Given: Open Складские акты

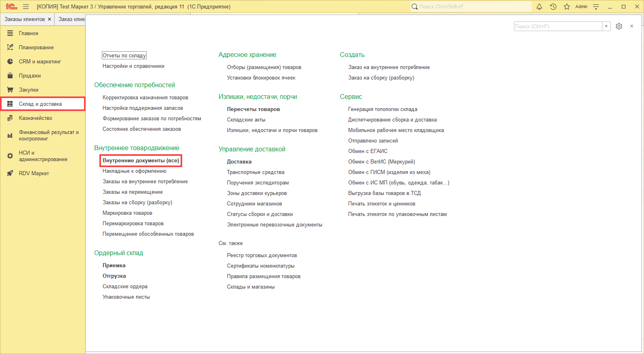Looking at the screenshot, I should tap(246, 120).
